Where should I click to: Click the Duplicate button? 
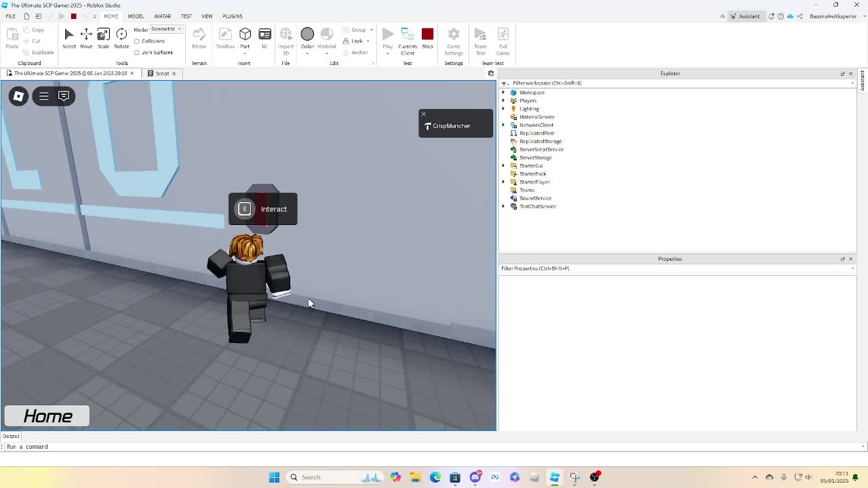coord(39,53)
